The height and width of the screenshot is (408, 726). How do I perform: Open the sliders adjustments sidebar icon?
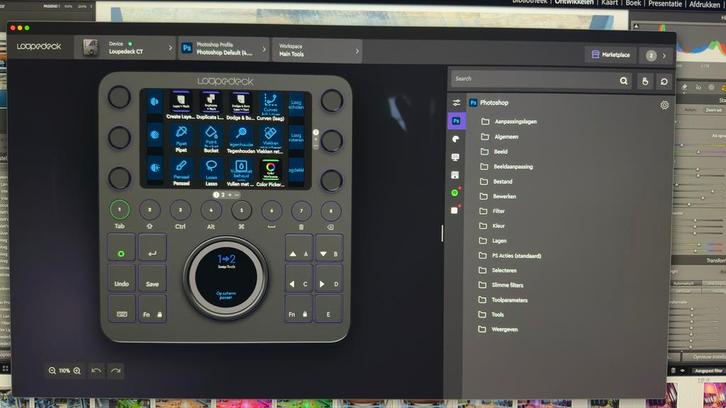click(x=456, y=103)
